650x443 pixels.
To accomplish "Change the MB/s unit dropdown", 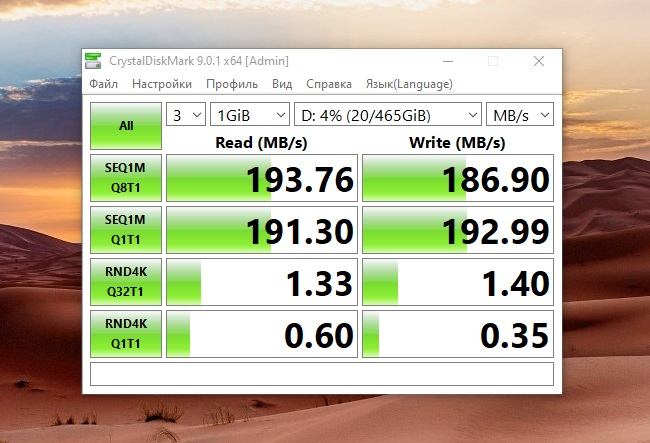I will (519, 114).
